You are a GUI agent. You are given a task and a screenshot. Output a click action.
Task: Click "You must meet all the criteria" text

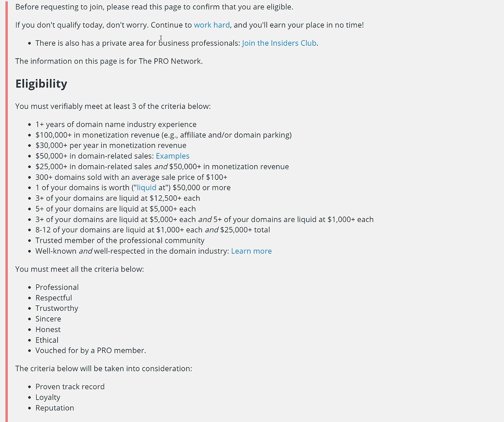pyautogui.click(x=80, y=269)
